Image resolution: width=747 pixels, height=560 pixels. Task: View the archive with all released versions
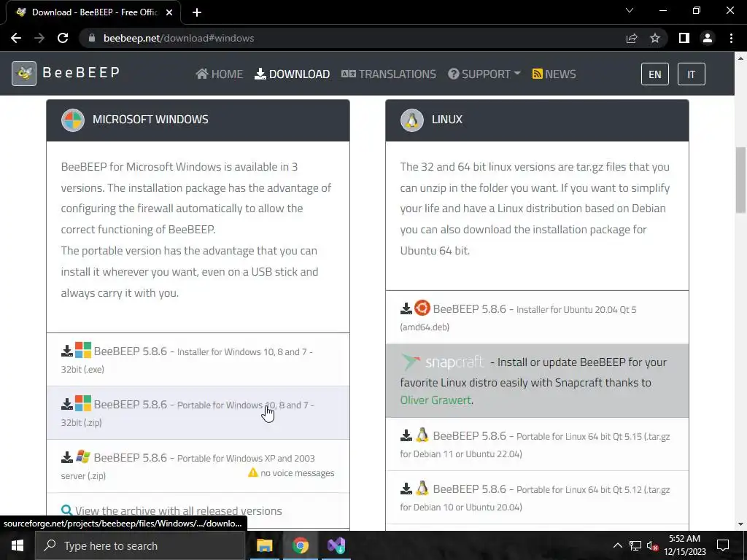[178, 510]
